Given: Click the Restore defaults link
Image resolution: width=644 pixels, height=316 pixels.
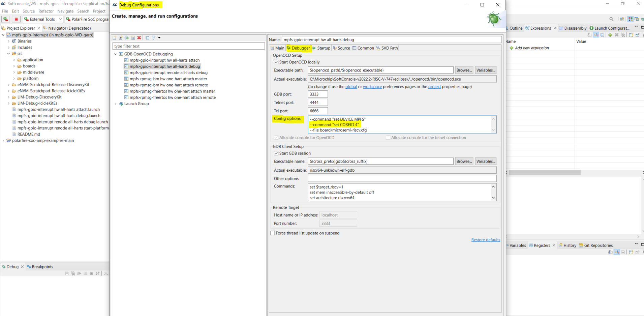Looking at the screenshot, I should [485, 240].
